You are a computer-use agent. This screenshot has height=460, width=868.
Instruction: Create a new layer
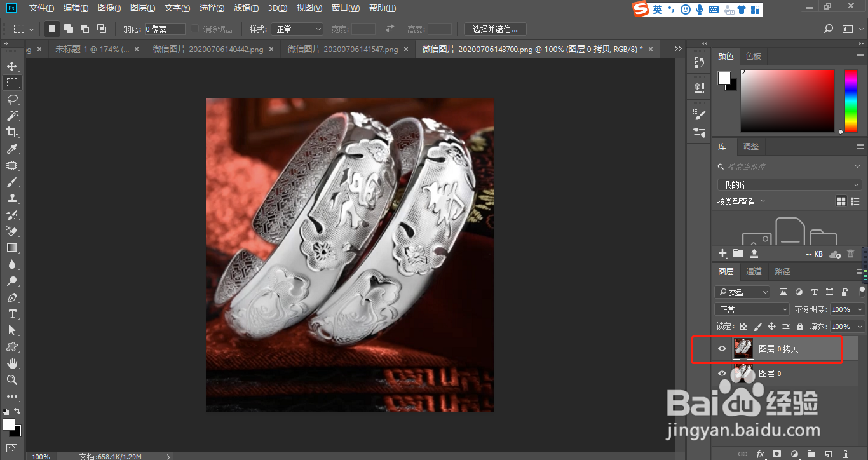tap(828, 454)
